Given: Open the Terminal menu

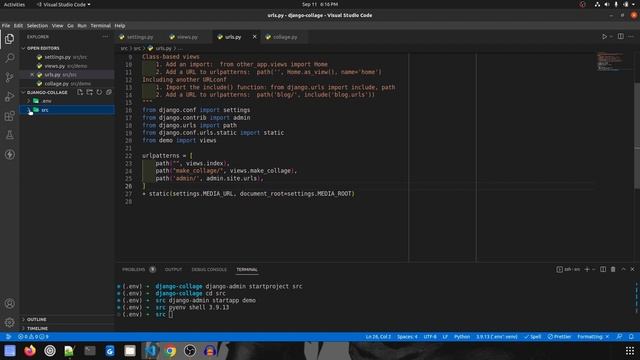Looking at the screenshot, I should coord(100,25).
